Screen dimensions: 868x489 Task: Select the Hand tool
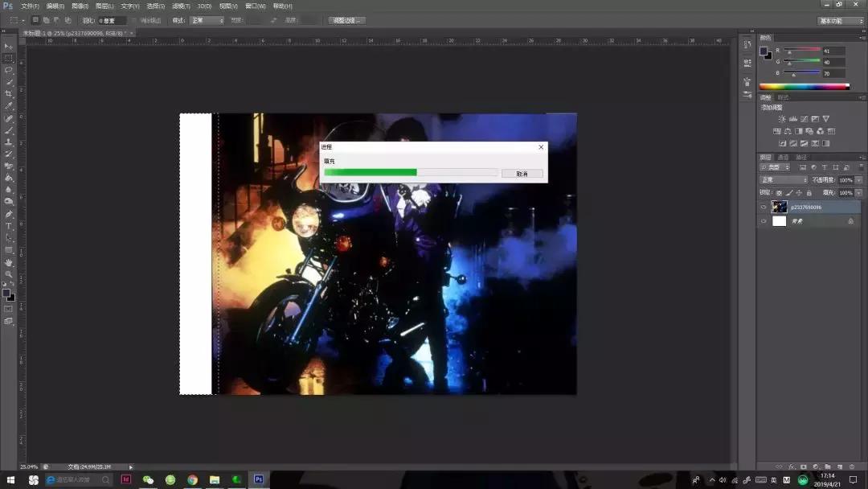[9, 262]
